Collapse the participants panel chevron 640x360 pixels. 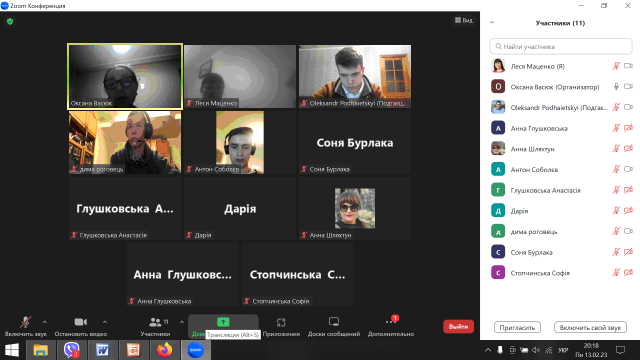coord(492,22)
